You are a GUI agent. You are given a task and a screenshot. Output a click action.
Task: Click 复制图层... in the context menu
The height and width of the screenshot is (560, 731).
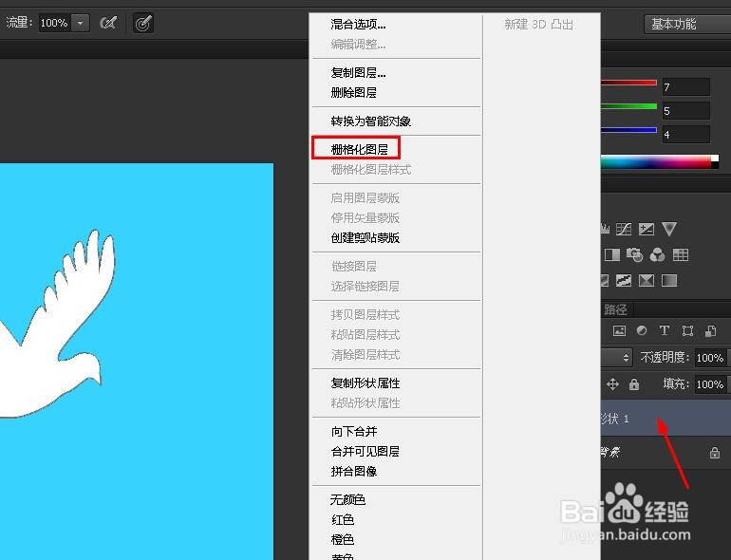coord(358,73)
